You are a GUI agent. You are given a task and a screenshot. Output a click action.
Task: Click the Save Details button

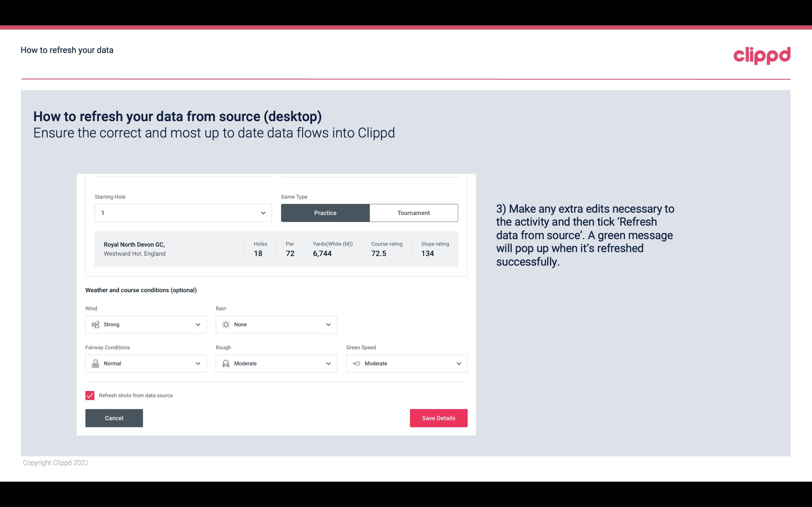tap(438, 418)
